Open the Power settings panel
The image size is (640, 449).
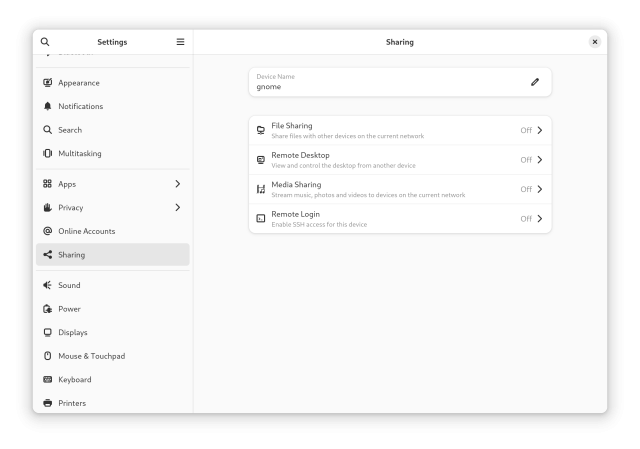click(x=113, y=309)
